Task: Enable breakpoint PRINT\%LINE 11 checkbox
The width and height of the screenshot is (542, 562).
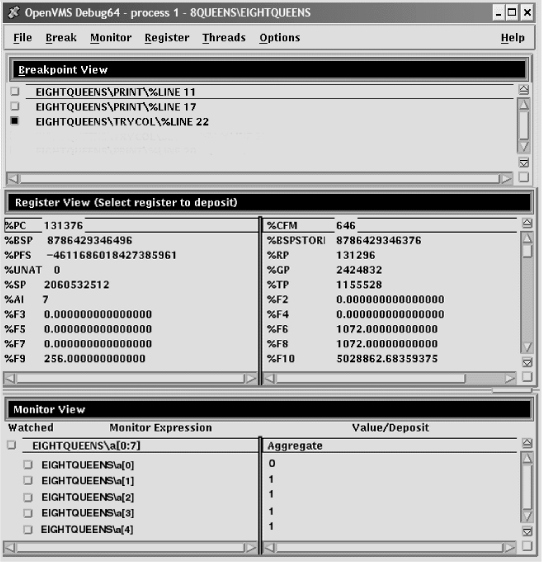Action: click(15, 91)
